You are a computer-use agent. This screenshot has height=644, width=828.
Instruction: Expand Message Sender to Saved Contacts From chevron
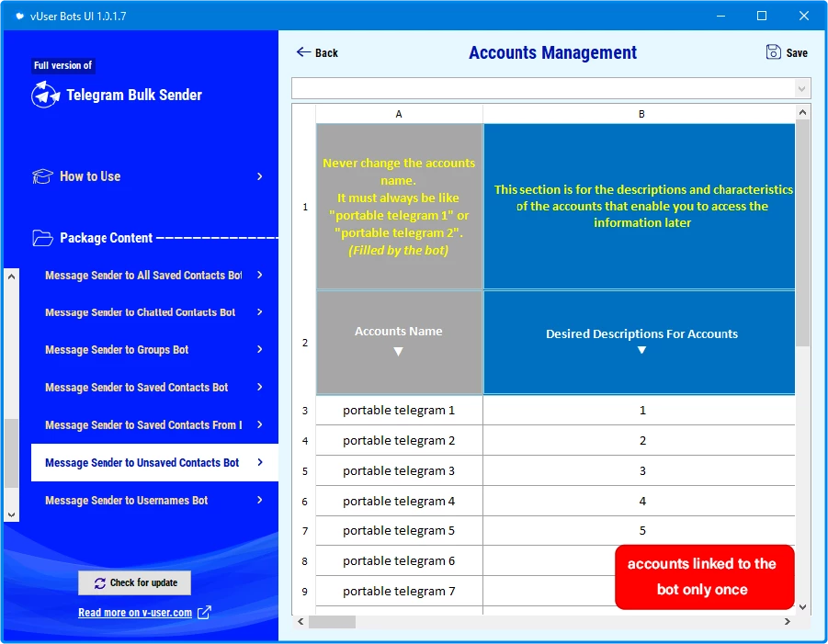(x=259, y=424)
